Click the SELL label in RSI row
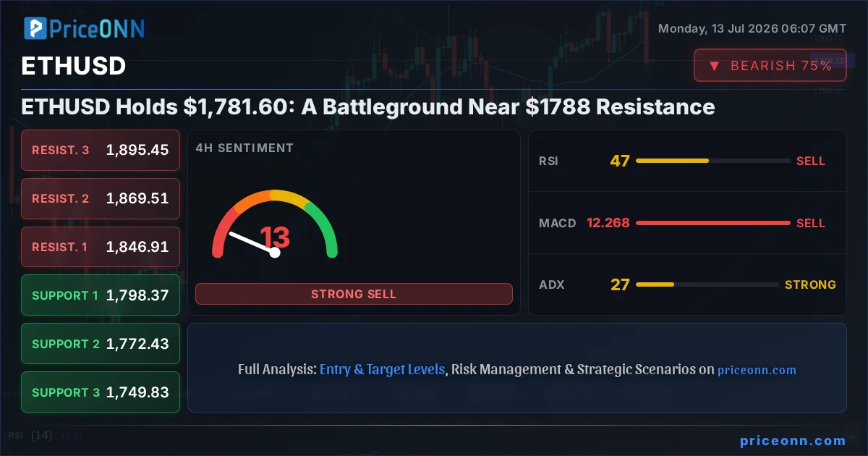This screenshot has height=456, width=868. coord(811,161)
